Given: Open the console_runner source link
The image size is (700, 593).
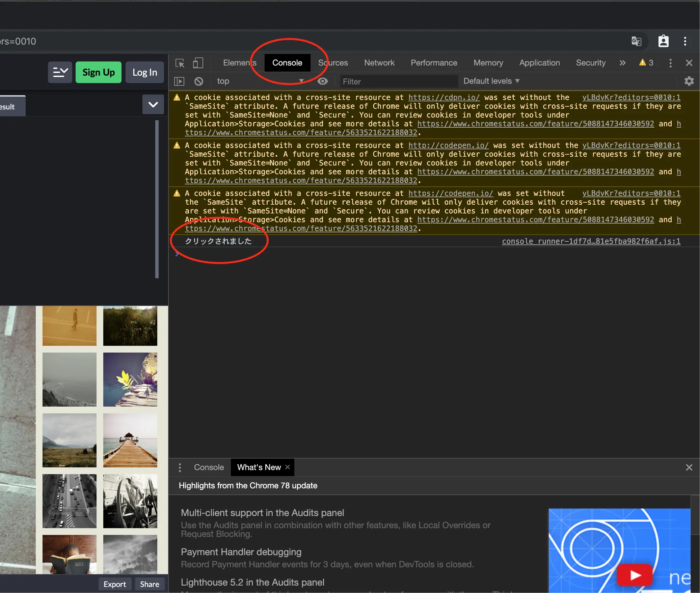Looking at the screenshot, I should click(x=591, y=241).
